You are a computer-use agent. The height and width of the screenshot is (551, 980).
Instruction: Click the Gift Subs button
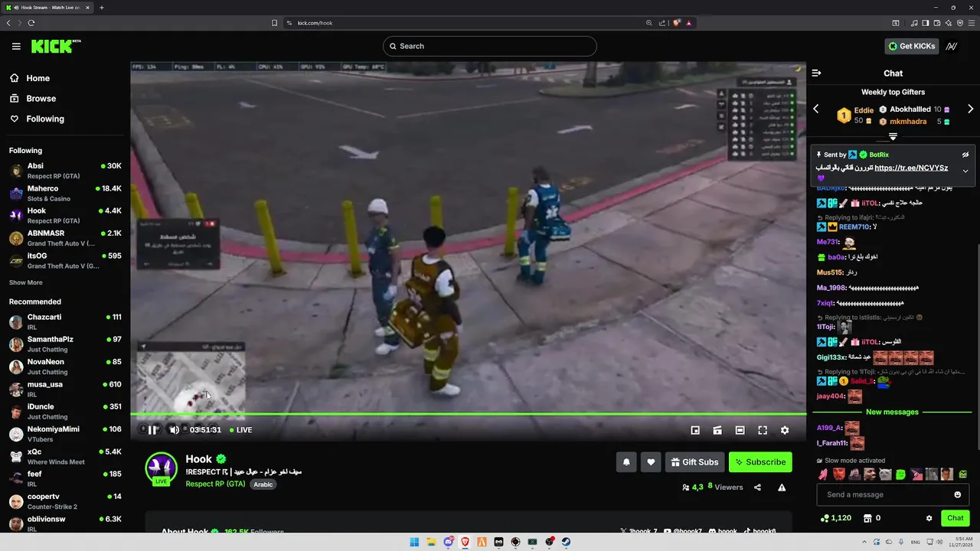tap(694, 462)
